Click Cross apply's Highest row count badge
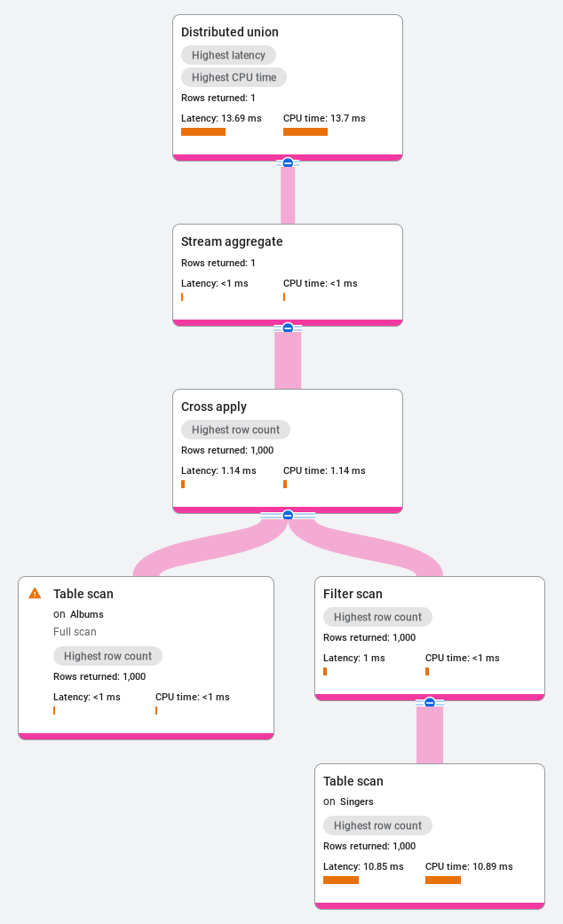 [x=236, y=430]
